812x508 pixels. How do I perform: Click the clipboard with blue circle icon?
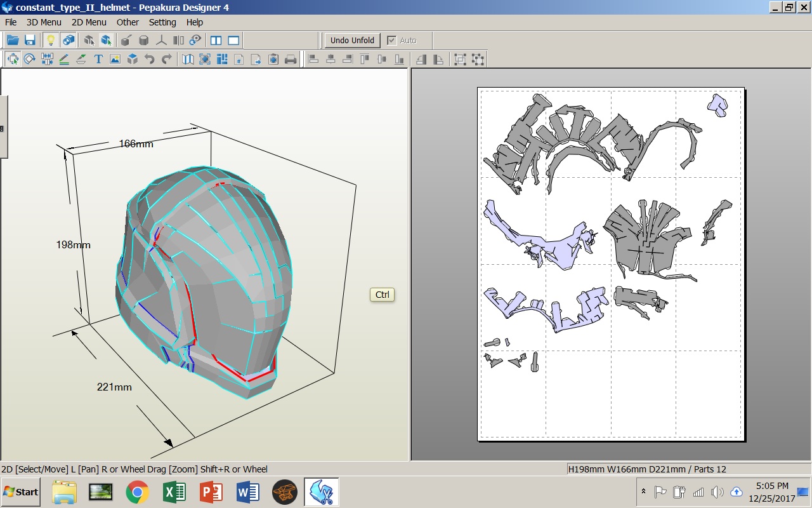click(x=273, y=59)
